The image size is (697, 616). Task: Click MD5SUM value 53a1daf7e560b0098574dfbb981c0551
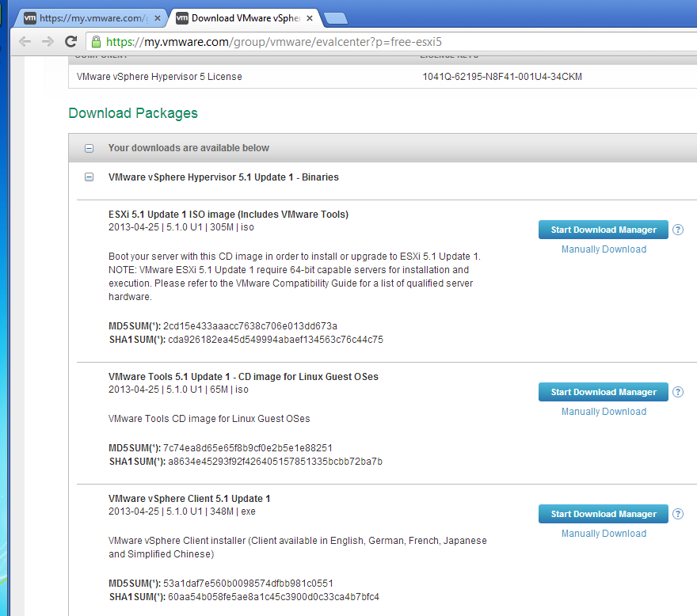[248, 583]
